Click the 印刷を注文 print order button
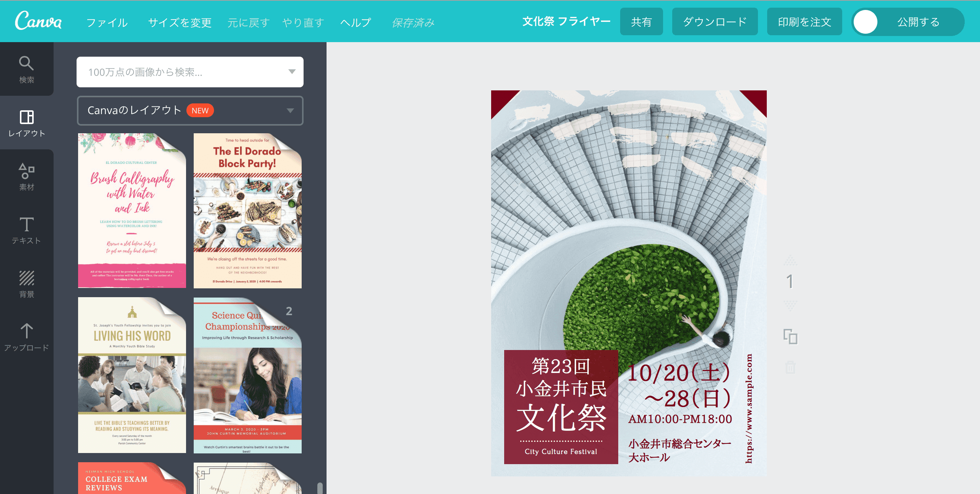Image resolution: width=980 pixels, height=494 pixels. (x=804, y=22)
